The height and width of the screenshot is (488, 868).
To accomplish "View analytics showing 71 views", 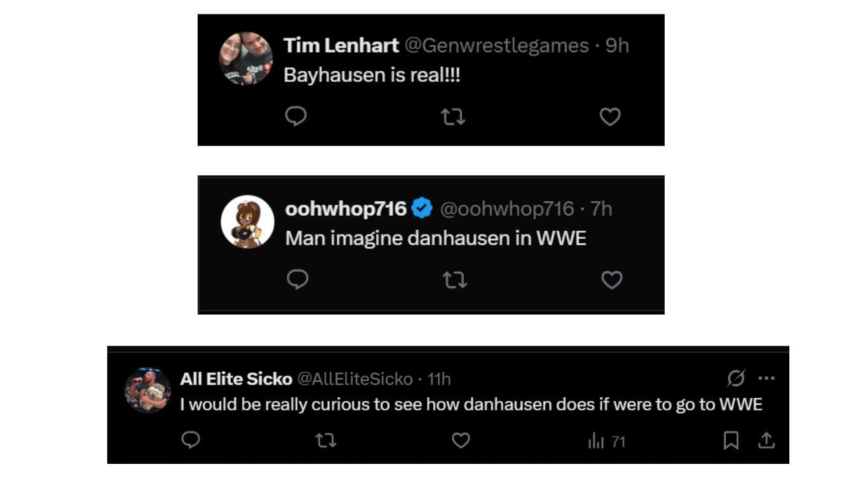I will (x=606, y=441).
